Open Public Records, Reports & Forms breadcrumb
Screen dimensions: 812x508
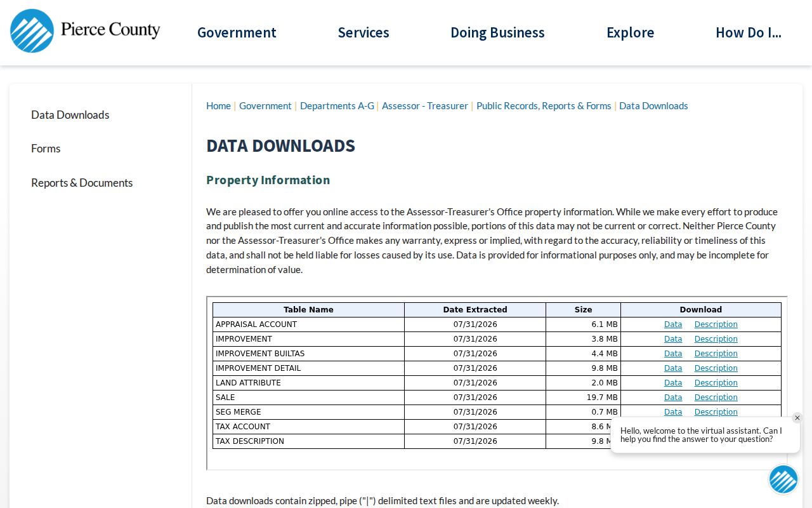[544, 106]
